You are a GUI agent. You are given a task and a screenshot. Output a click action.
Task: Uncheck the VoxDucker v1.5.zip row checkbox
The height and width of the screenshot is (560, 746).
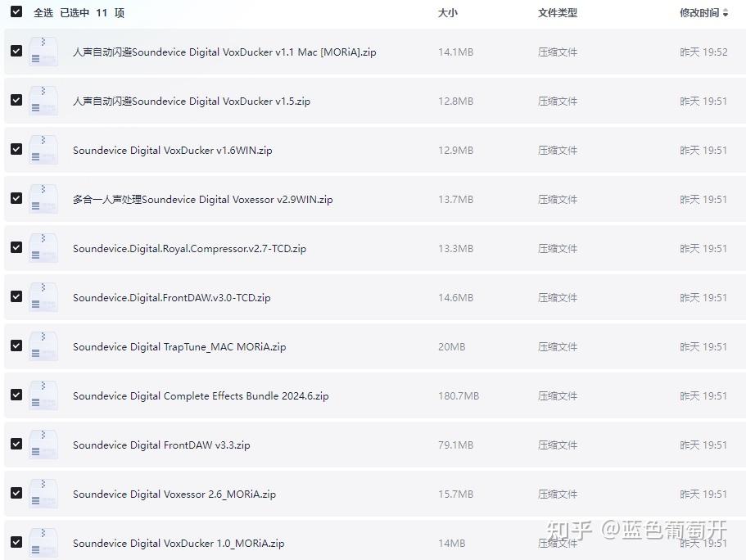click(16, 100)
